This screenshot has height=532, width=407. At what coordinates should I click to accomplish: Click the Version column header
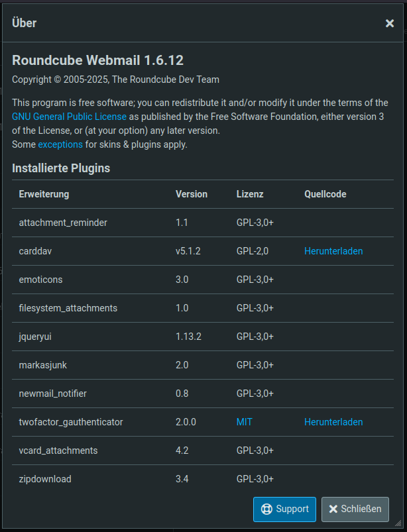(192, 194)
